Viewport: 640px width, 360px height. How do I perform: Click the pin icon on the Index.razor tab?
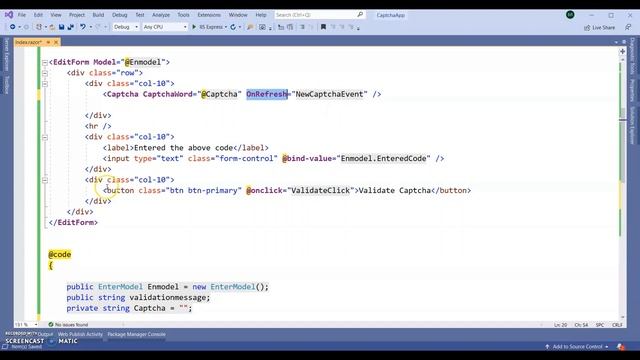48,42
